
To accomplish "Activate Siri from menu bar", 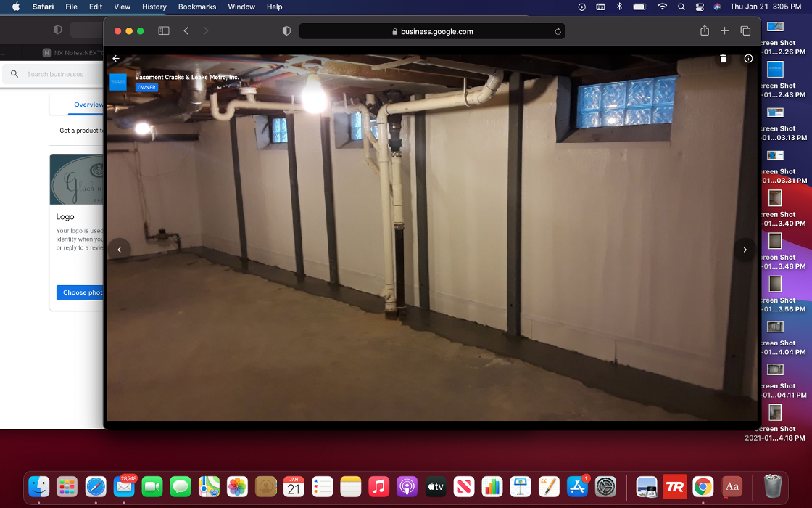I will (717, 7).
